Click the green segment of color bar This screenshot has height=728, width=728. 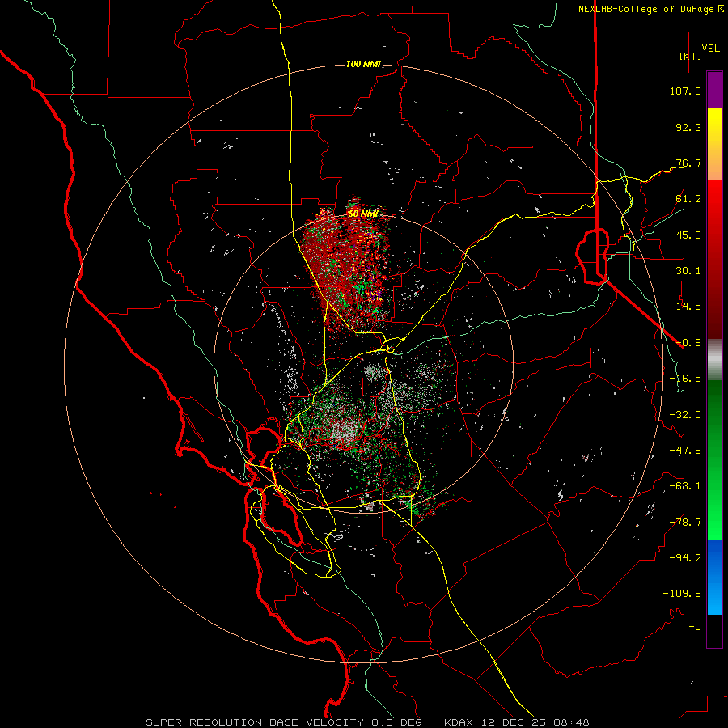pos(714,459)
